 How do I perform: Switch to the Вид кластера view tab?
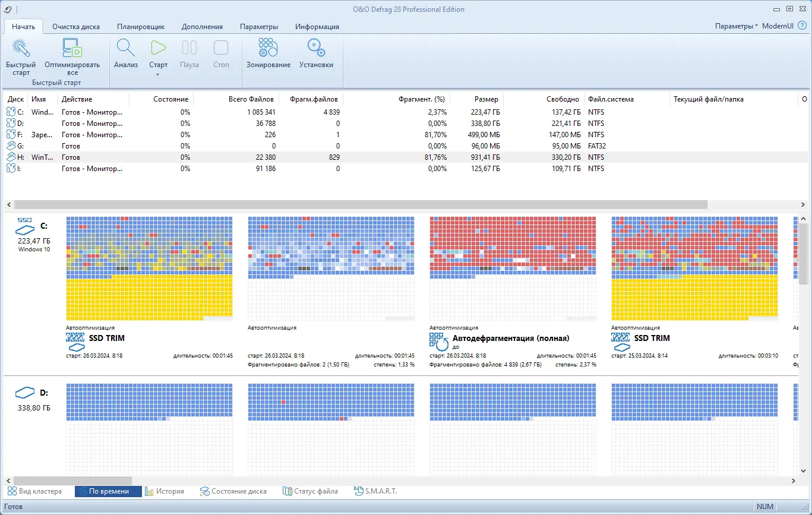(x=34, y=491)
